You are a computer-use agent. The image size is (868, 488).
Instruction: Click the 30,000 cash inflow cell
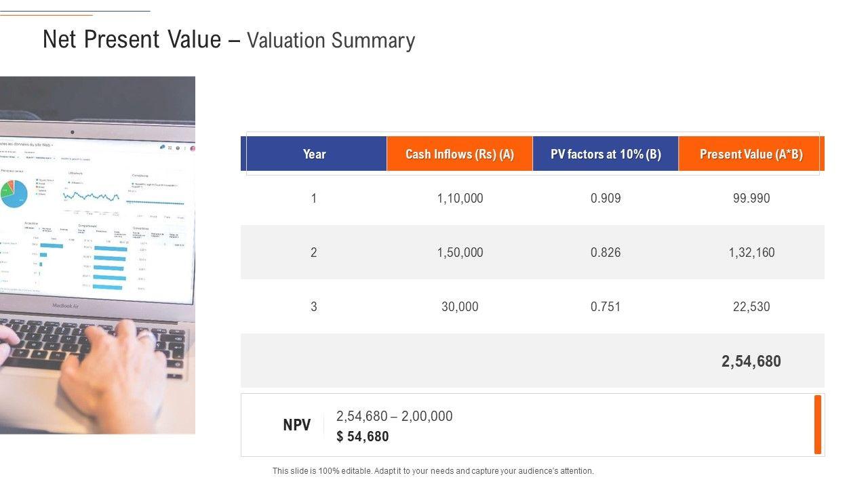[x=460, y=306]
